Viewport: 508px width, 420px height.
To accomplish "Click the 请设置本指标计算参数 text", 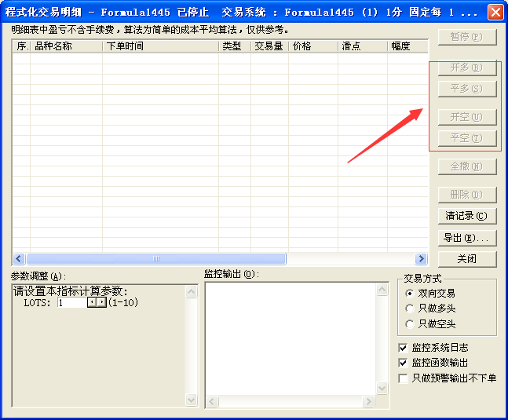I will [71, 291].
